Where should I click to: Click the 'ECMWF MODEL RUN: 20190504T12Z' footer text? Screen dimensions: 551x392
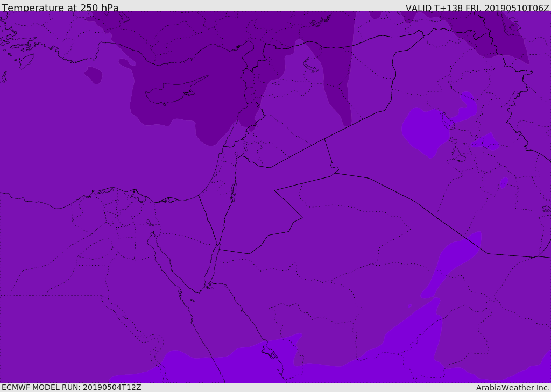[72, 387]
